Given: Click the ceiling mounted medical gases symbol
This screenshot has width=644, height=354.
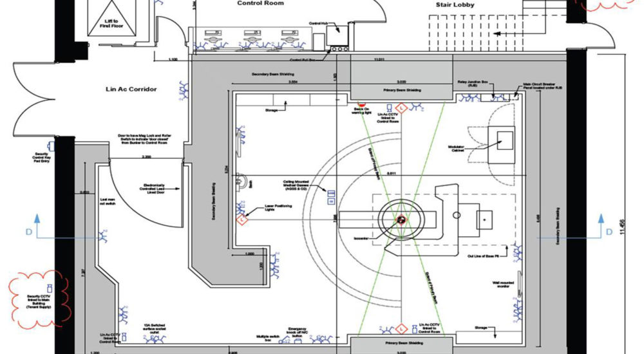Looking at the screenshot, I should pos(332,193).
